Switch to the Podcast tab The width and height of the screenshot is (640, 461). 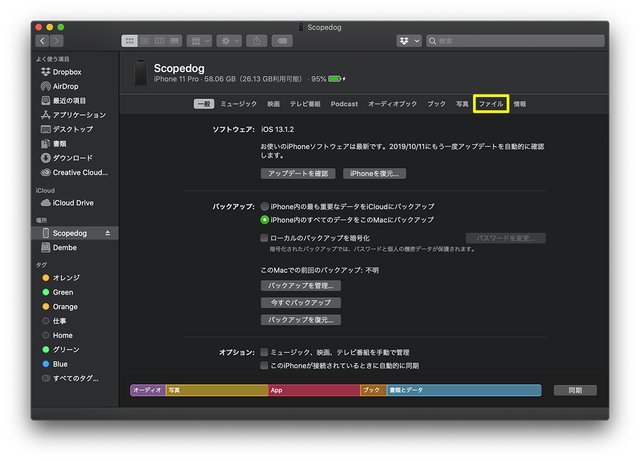(344, 104)
